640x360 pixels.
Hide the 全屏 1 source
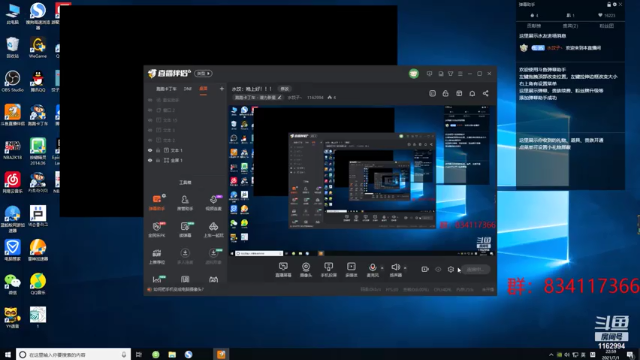150,160
